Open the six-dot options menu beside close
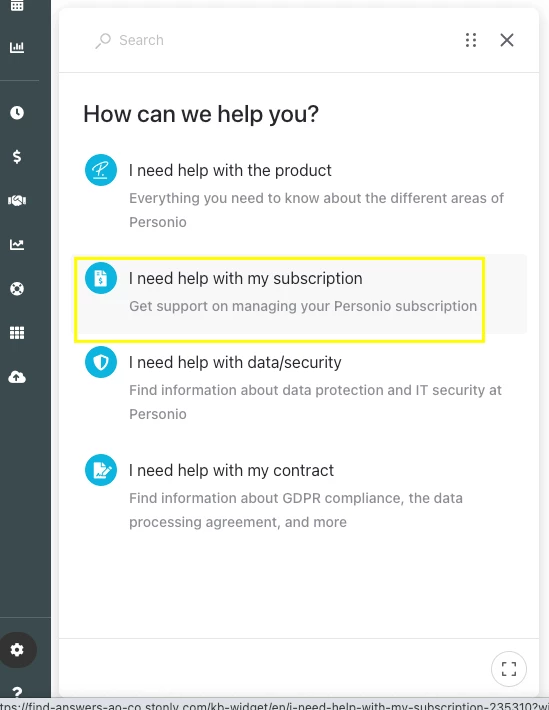 [x=471, y=40]
